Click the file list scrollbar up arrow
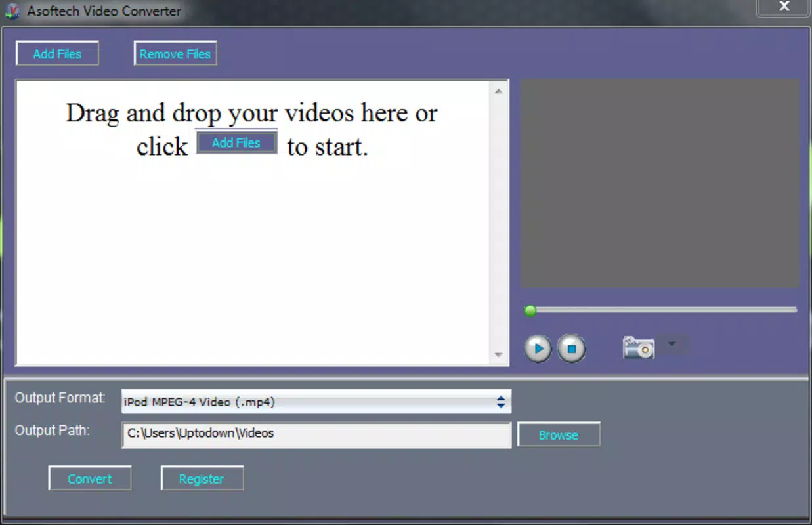The image size is (812, 525). point(498,91)
